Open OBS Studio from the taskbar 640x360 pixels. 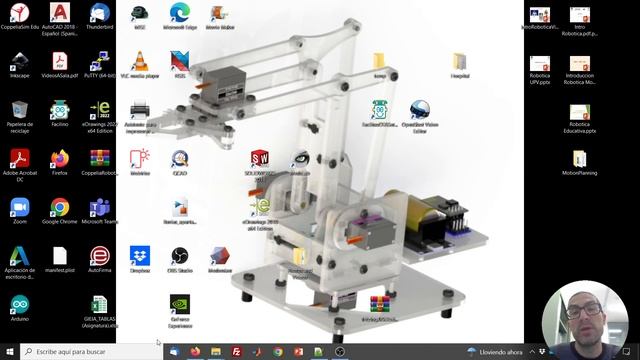pyautogui.click(x=340, y=351)
